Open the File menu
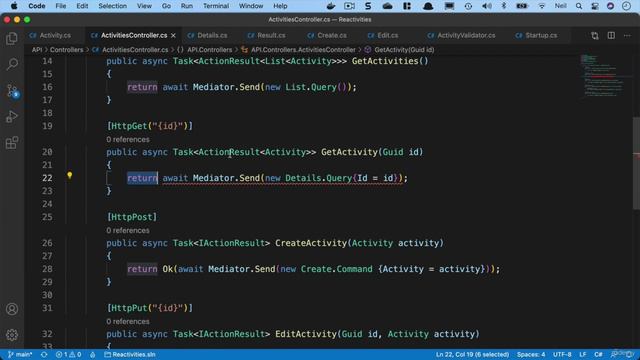640x360 pixels. (x=61, y=6)
